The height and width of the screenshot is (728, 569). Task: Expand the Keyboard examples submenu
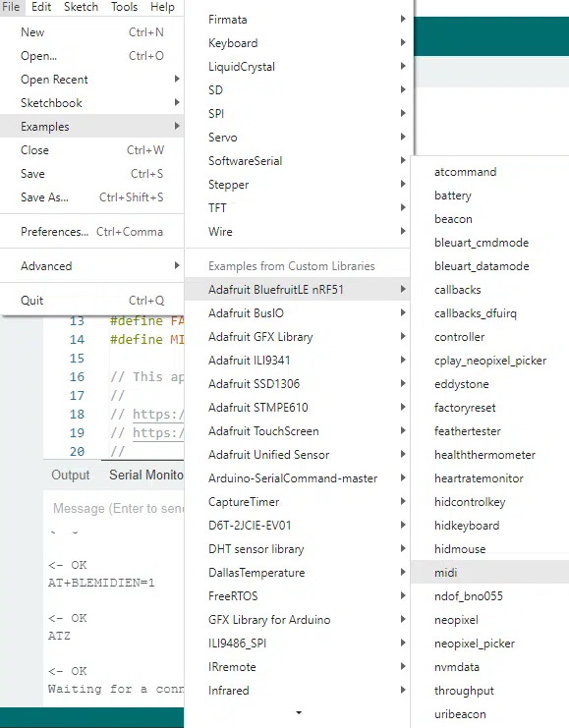click(297, 43)
